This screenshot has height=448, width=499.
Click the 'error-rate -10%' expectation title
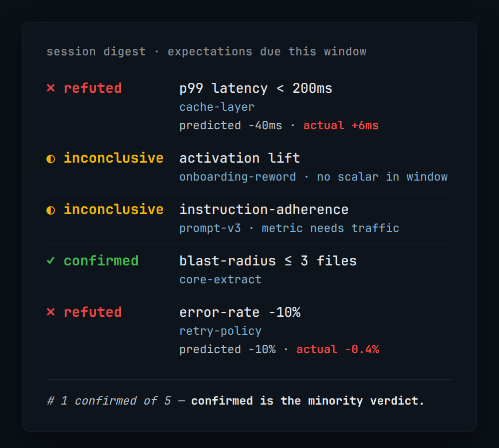pos(240,312)
